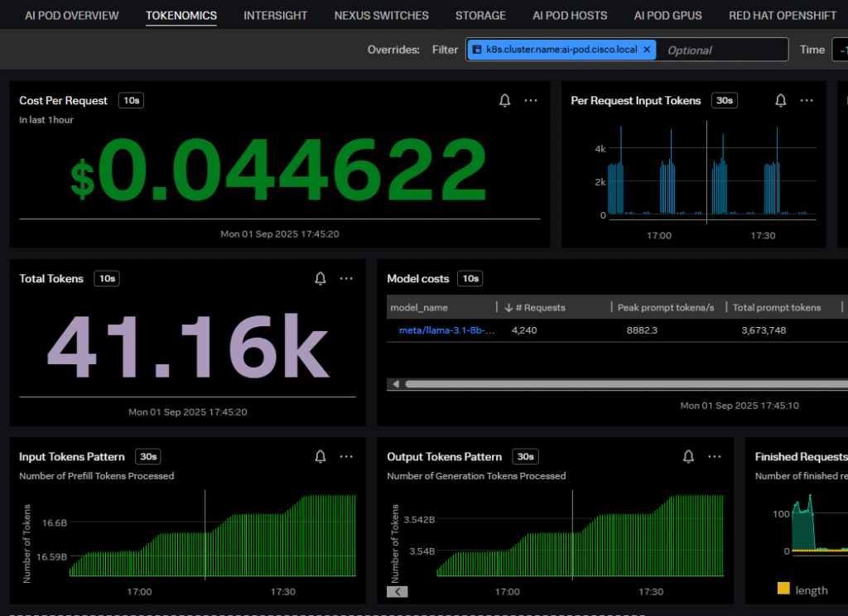Image resolution: width=848 pixels, height=616 pixels.
Task: Open the meta/llama-3.1-8b model link
Action: tap(441, 330)
